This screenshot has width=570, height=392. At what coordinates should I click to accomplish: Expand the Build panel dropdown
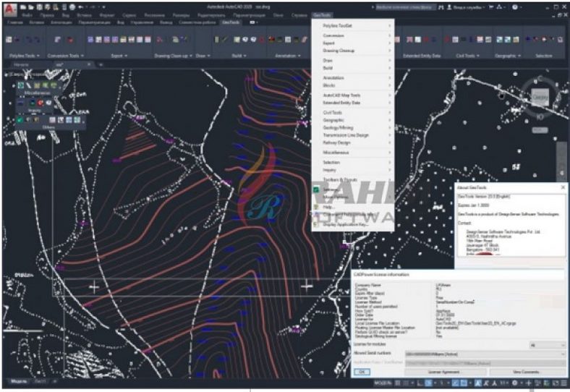coord(245,56)
